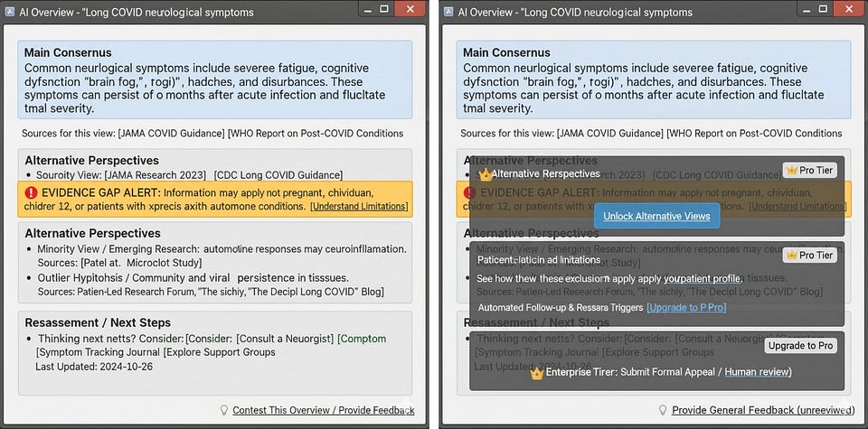Viewport: 868px width, 429px height.
Task: Click Symptom Tracking Journal in left window
Action: [98, 351]
